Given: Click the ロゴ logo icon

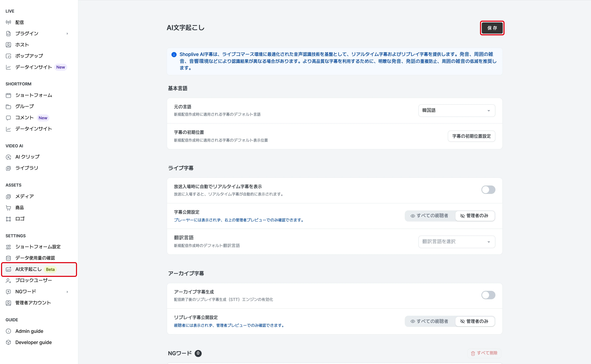Looking at the screenshot, I should [x=8, y=219].
